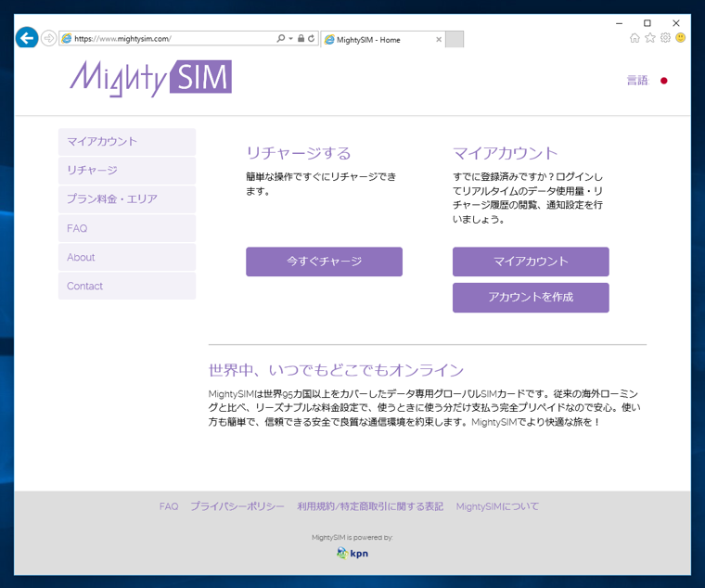Viewport: 705px width, 588px height.
Task: Open マイアカウント in the sidebar menu
Action: (x=127, y=142)
